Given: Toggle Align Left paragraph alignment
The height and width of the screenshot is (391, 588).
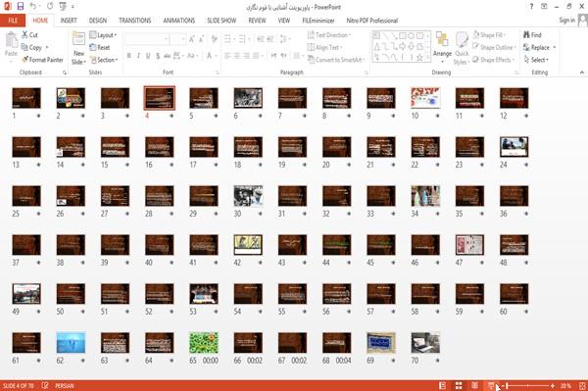Looking at the screenshot, I should click(x=227, y=56).
